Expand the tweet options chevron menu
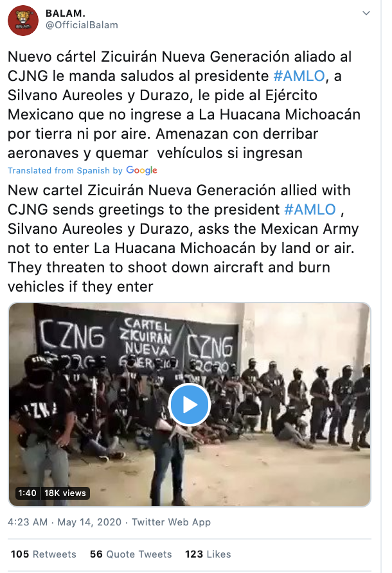 366,13
